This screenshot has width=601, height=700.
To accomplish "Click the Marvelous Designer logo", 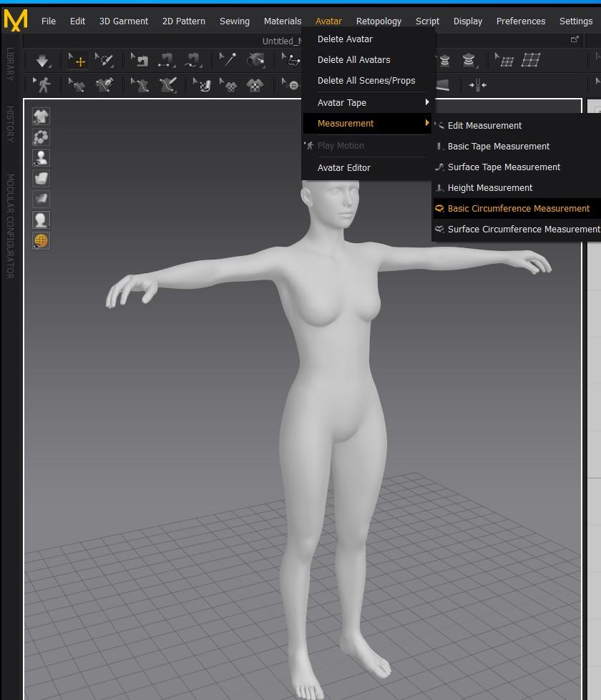I will pos(15,20).
